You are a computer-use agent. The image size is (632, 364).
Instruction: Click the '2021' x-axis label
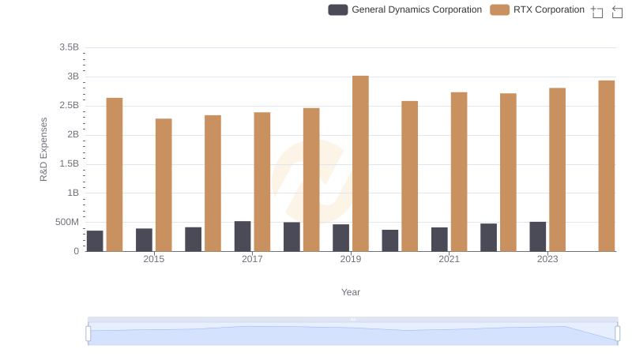449,259
